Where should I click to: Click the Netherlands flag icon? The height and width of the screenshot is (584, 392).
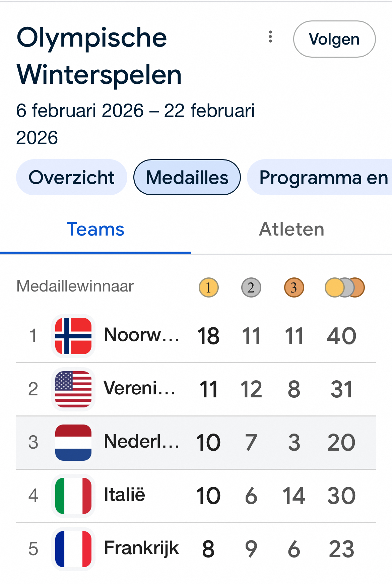point(73,442)
